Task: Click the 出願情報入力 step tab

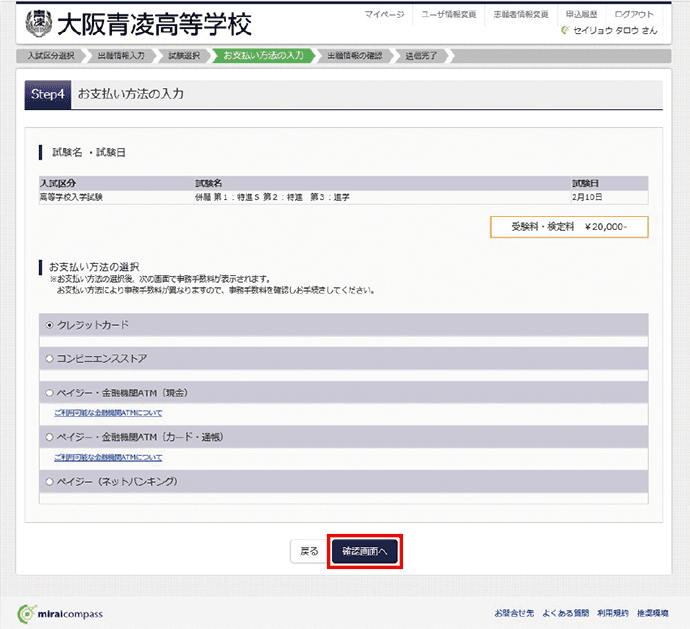Action: tap(121, 56)
